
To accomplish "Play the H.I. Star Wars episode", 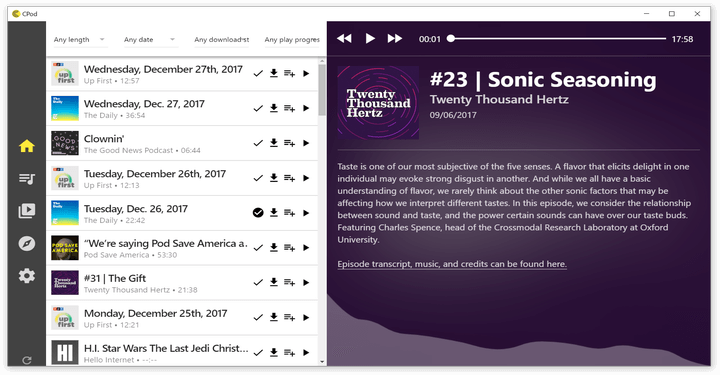I will [x=306, y=353].
